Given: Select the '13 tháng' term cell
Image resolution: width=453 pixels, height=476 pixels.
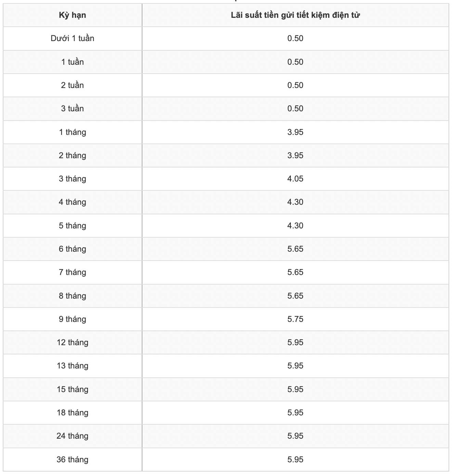Looking at the screenshot, I should coord(73,366).
